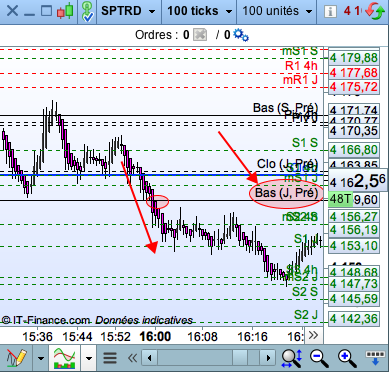This screenshot has width=389, height=372.
Task: Click the 4 153,10 price label
Action: point(354,246)
